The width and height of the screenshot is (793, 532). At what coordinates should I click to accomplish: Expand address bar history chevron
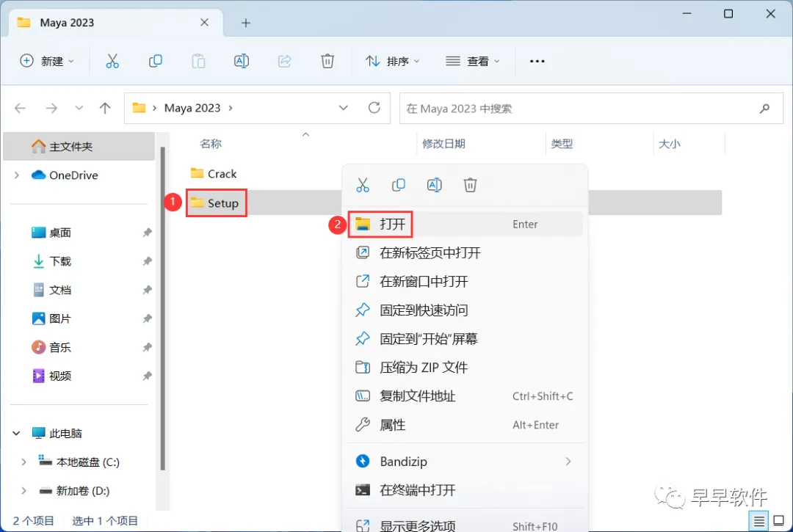pos(344,108)
